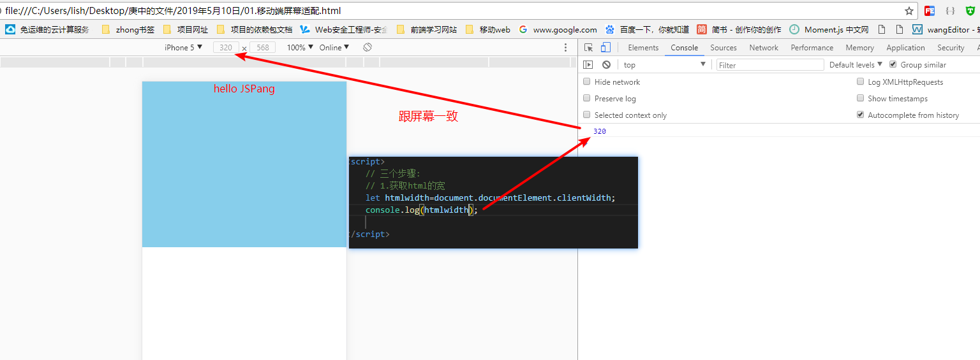Rotate the device with the rotate icon

[x=367, y=48]
